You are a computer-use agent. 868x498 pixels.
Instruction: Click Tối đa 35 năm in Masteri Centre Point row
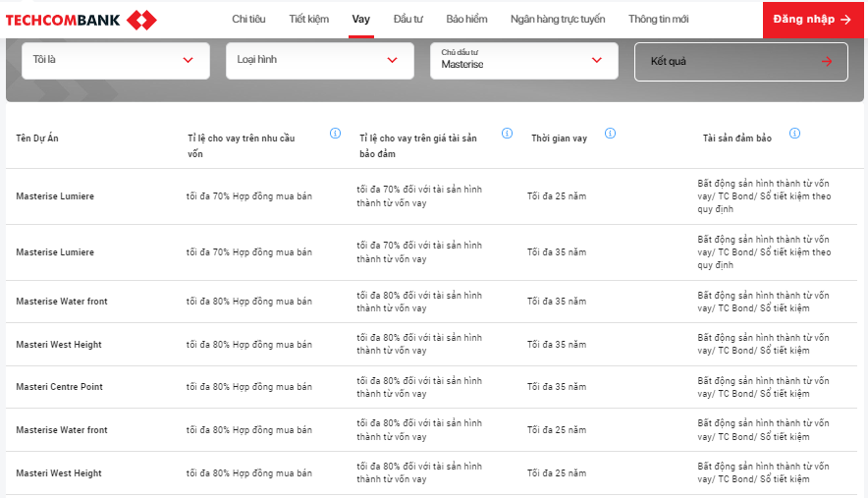pos(557,387)
